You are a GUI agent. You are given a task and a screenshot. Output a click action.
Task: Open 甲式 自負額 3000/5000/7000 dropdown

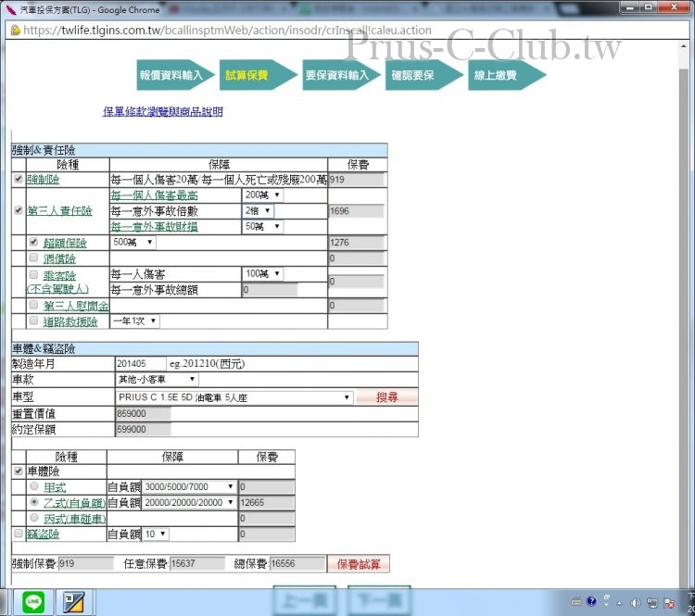coord(189,486)
